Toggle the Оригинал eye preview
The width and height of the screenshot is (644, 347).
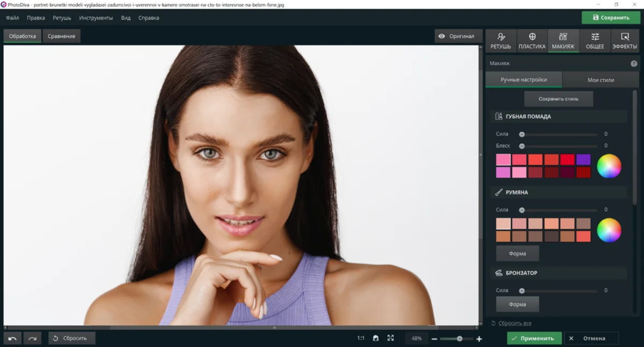[457, 36]
